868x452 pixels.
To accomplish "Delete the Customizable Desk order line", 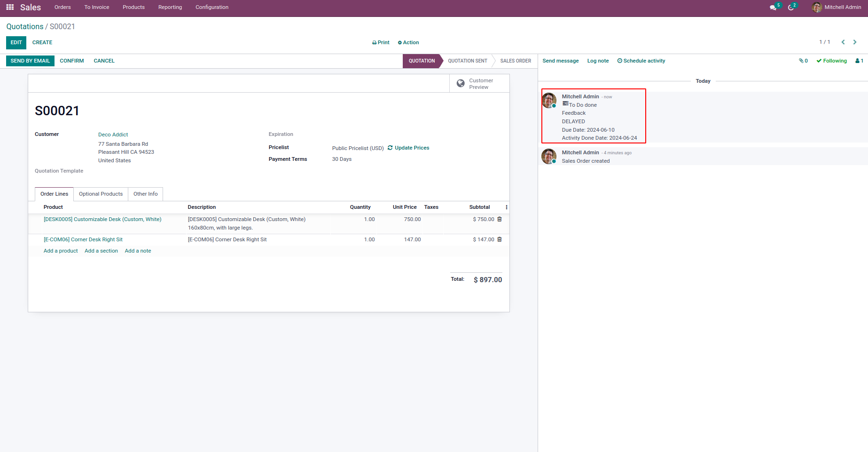I will (x=500, y=219).
